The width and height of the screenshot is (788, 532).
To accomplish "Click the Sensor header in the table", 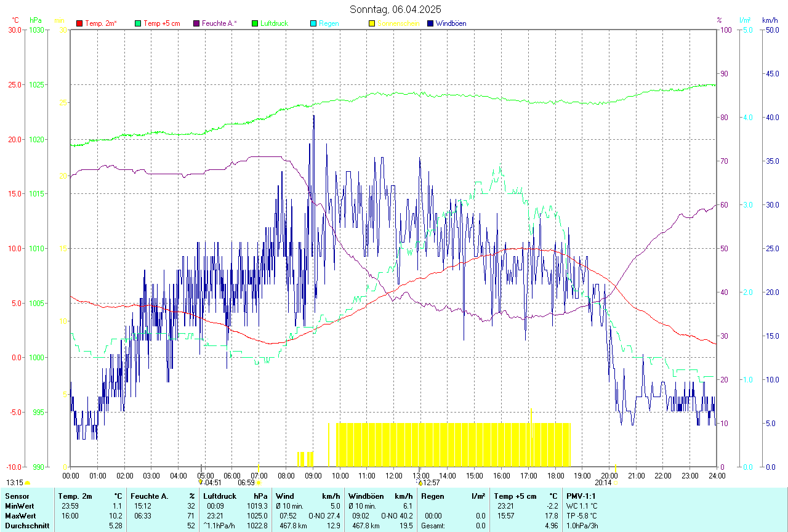I will (x=17, y=496).
